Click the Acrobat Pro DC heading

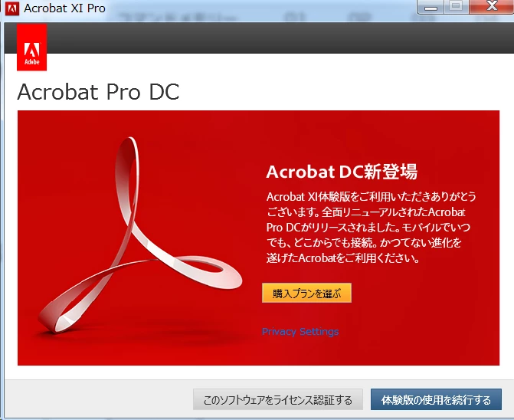[x=98, y=91]
